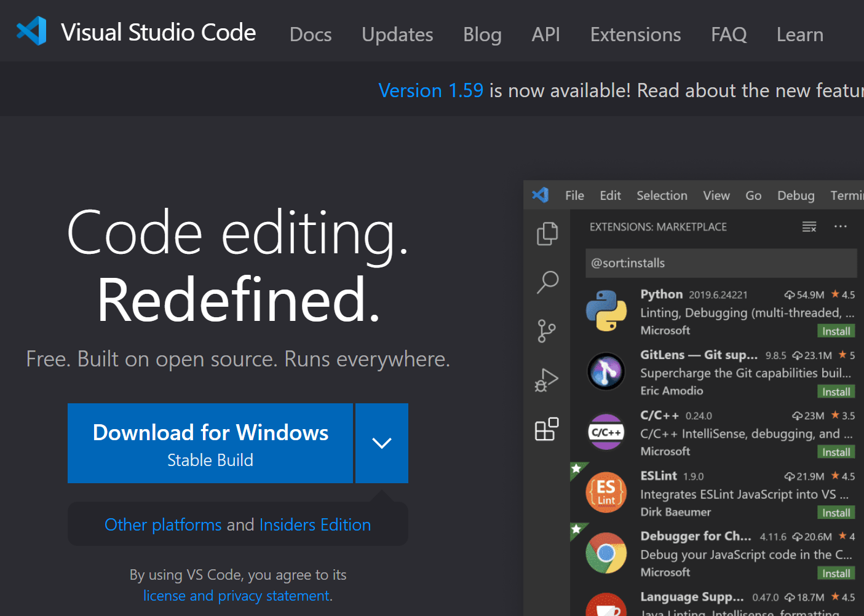Open the Edit menu in editor
Screen dimensions: 864x616
(x=610, y=195)
